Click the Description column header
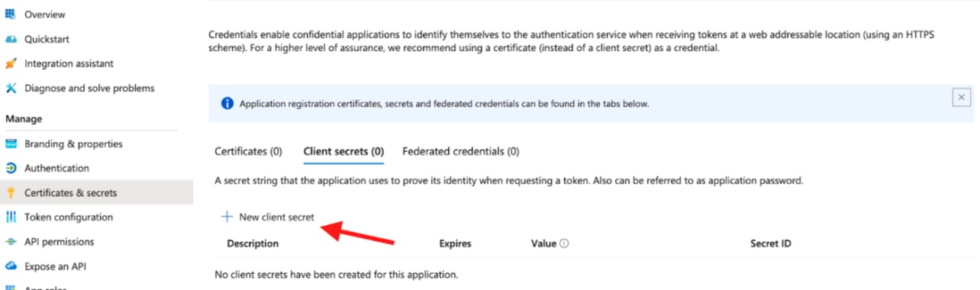 click(x=253, y=244)
